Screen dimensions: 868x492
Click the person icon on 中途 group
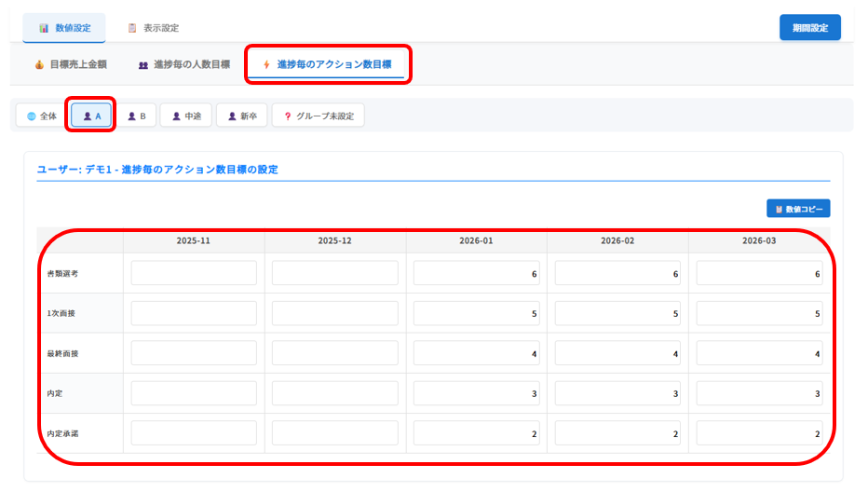pos(176,116)
